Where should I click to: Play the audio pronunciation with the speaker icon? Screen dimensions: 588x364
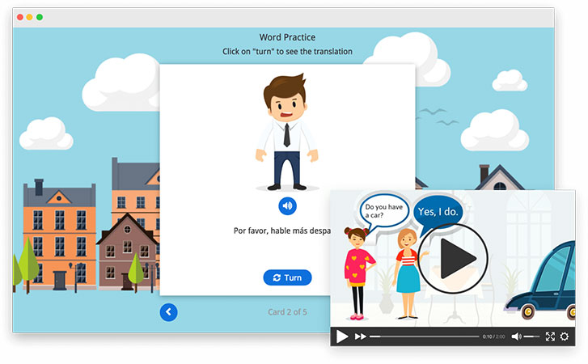[x=287, y=206]
